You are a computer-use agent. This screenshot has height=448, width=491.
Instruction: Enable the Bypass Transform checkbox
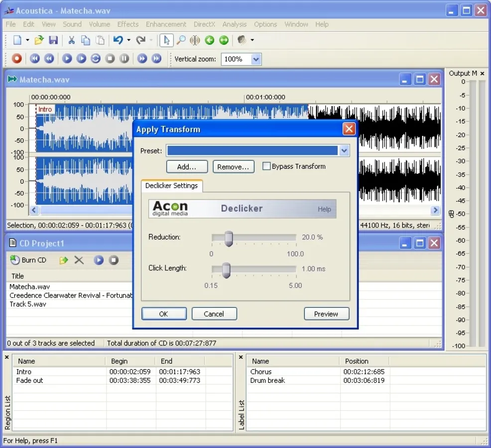point(266,166)
